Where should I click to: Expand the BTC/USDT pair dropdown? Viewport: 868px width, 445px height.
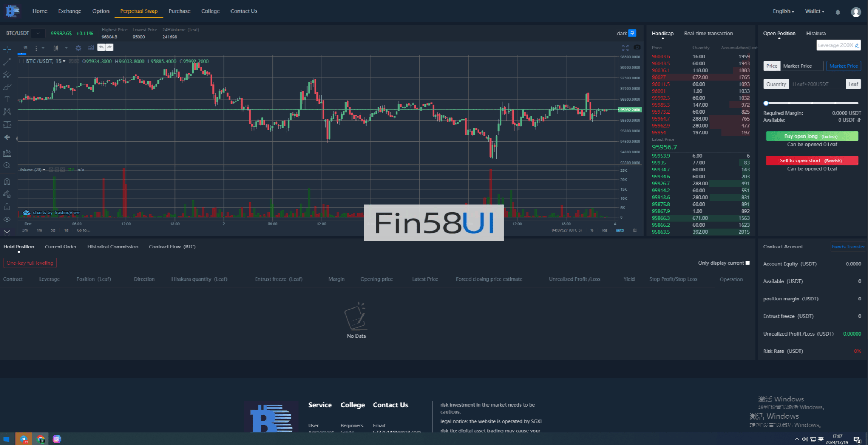[38, 33]
